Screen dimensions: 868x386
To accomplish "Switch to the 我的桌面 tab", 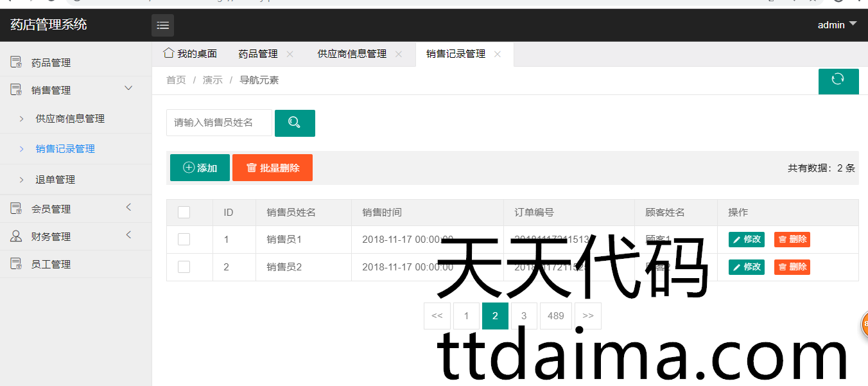I will click(x=191, y=54).
